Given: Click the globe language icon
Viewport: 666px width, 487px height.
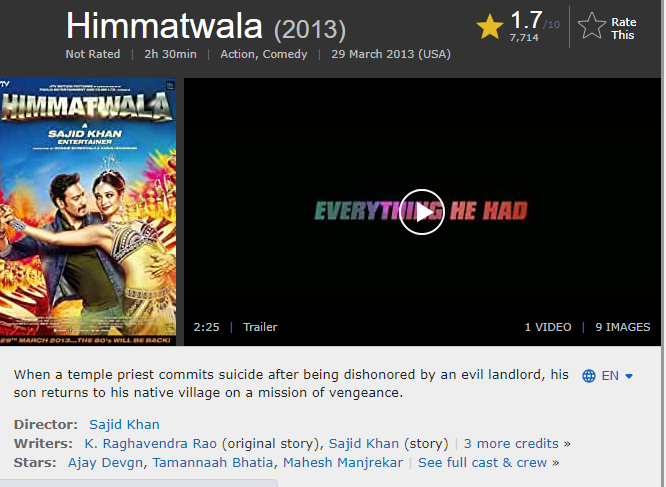Looking at the screenshot, I should tap(589, 376).
